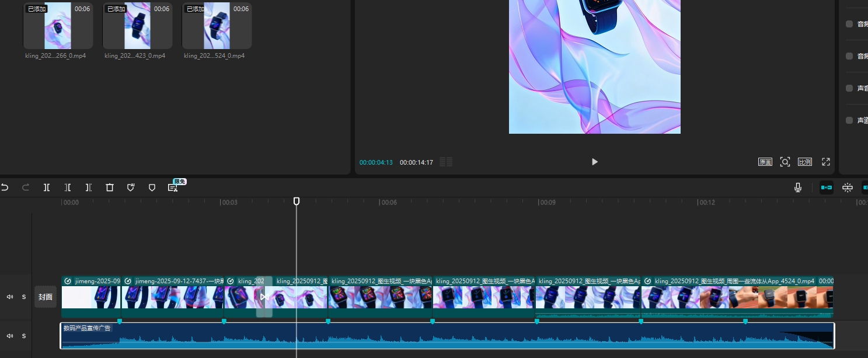Click the 00:06 mark on the ruler
Screen dimensions: 868x358
coord(389,203)
